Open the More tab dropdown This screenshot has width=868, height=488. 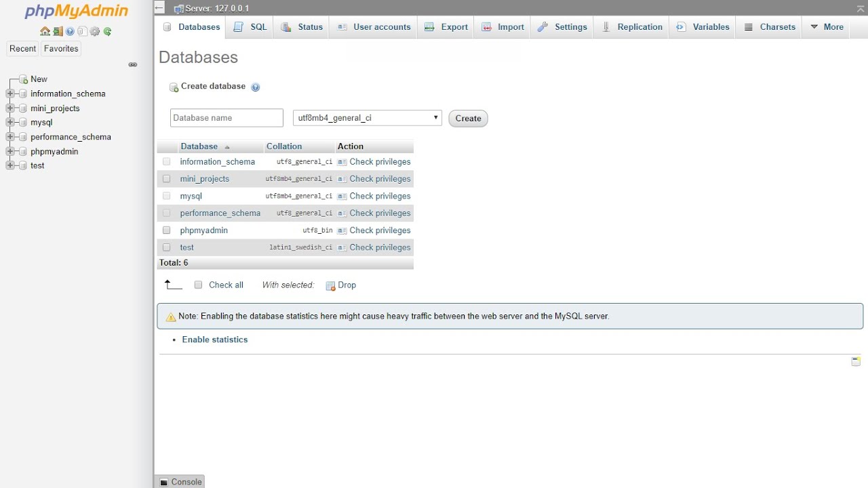tap(827, 27)
